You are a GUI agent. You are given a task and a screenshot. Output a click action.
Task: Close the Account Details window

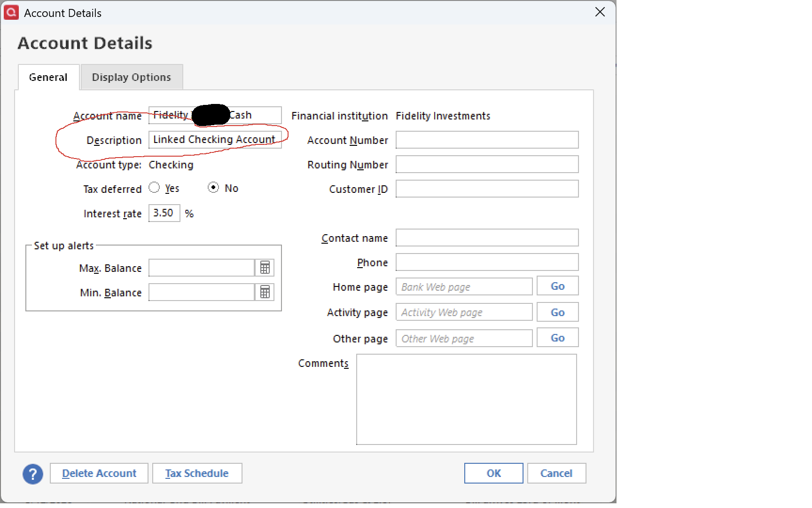click(600, 12)
